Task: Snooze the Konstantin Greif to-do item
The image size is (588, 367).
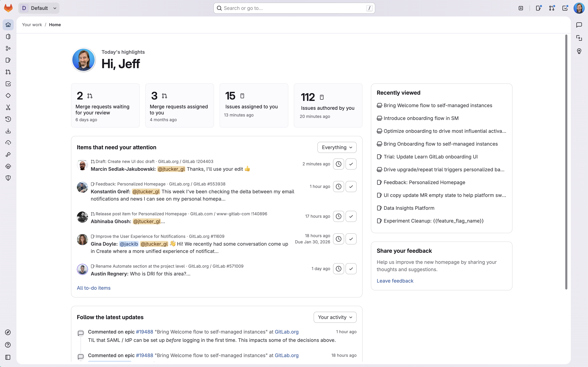Action: 338,186
